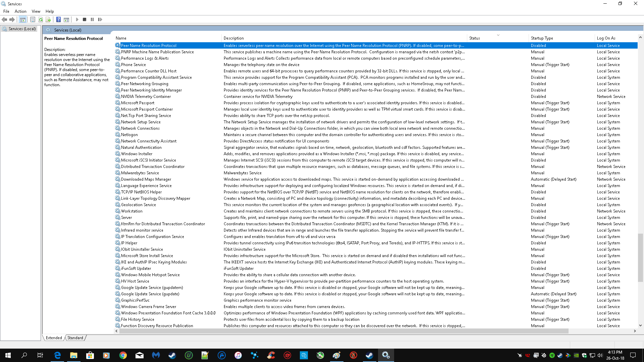644x362 pixels.
Task: Click the Back arrow toolbar icon
Action: point(4,19)
